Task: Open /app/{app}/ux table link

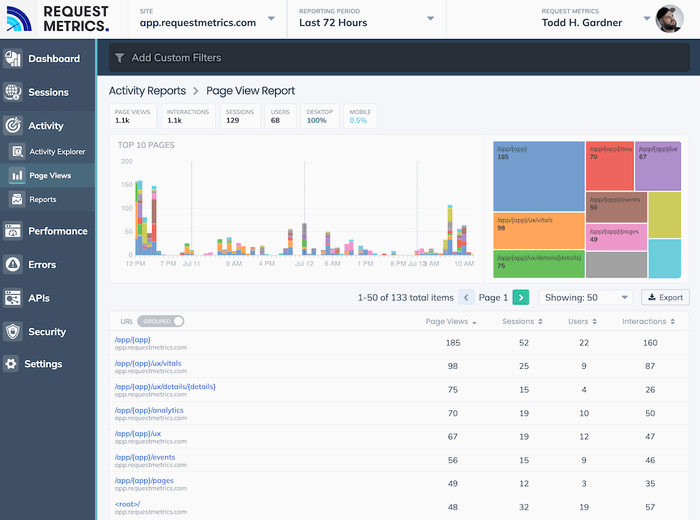Action: tap(138, 433)
